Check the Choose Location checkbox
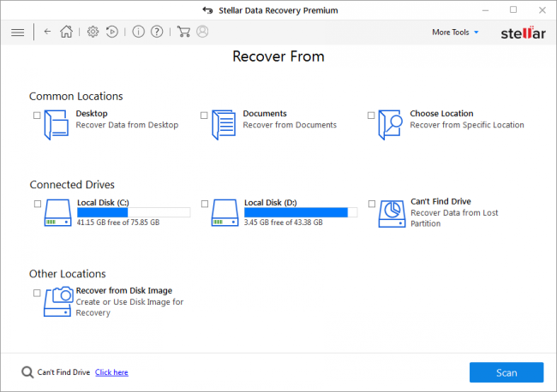Screen dimensions: 557x392 (371, 116)
